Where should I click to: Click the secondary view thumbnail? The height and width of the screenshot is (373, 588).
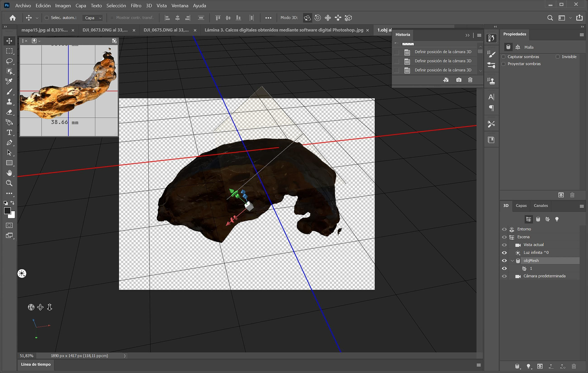coord(69,90)
